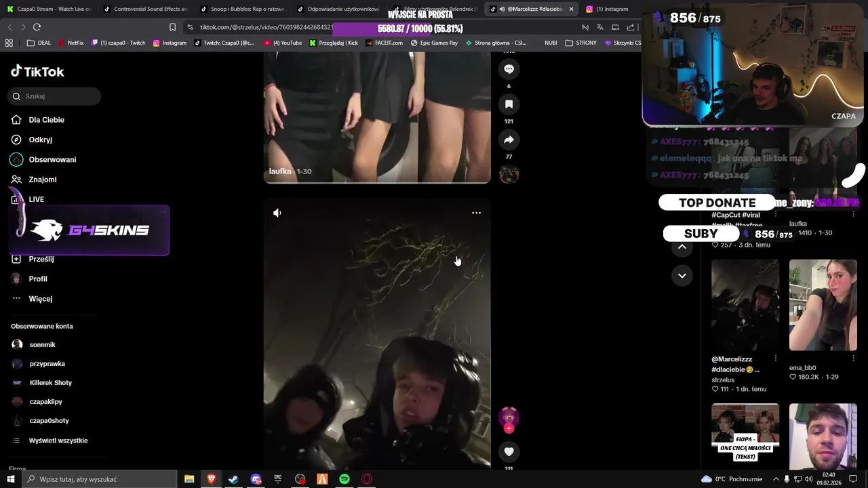Open (4) YouTube bookmark
Viewport: 868px width, 488px height.
(x=283, y=43)
